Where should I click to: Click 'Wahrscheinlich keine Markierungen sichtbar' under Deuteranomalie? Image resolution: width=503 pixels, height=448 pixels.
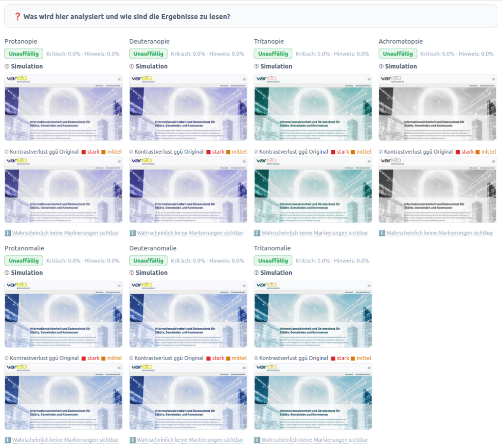[190, 440]
